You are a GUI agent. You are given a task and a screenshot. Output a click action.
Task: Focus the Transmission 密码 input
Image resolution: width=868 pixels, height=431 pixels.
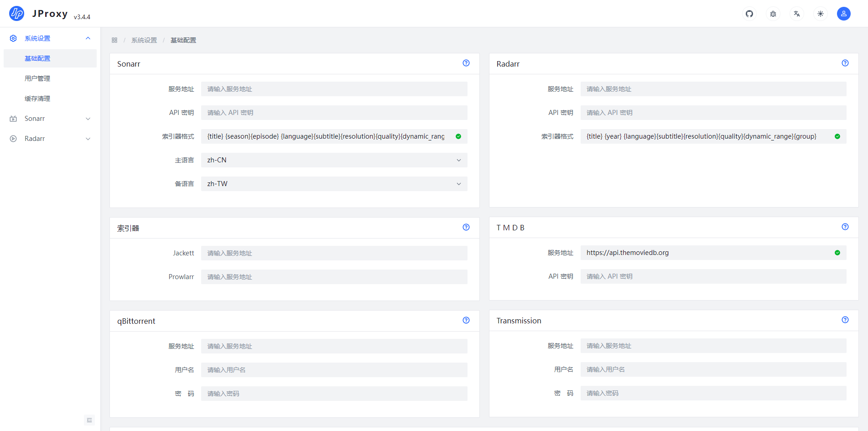[713, 393]
